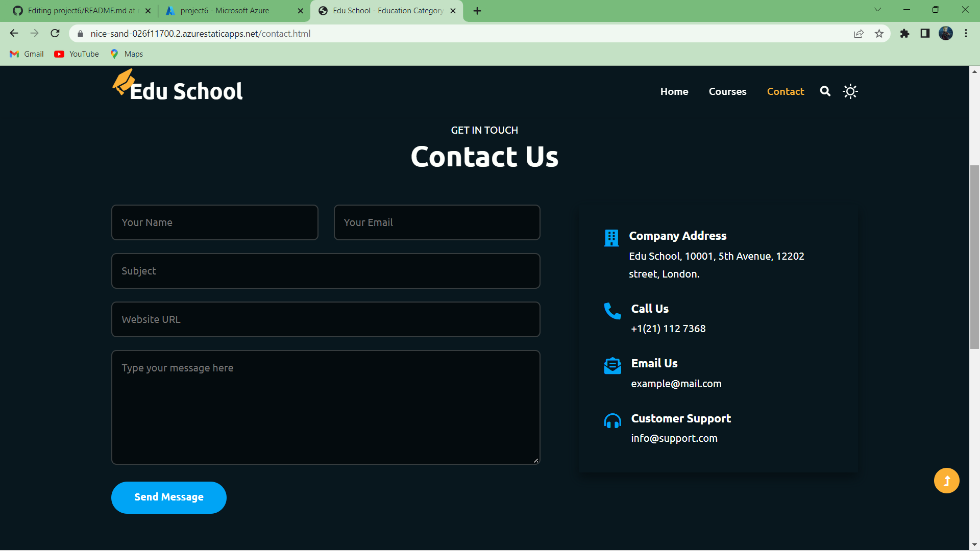Toggle the browser side panel button

tap(925, 34)
